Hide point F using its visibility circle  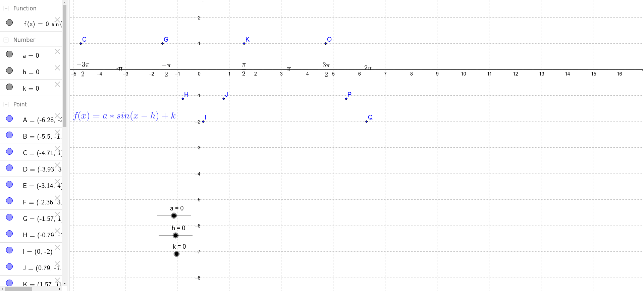coord(9,201)
